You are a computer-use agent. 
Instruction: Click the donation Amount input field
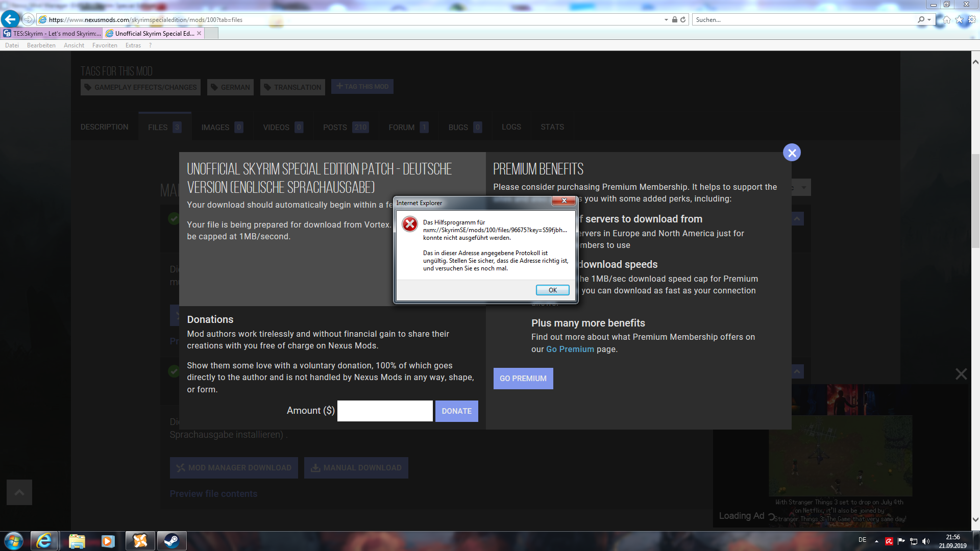click(385, 411)
